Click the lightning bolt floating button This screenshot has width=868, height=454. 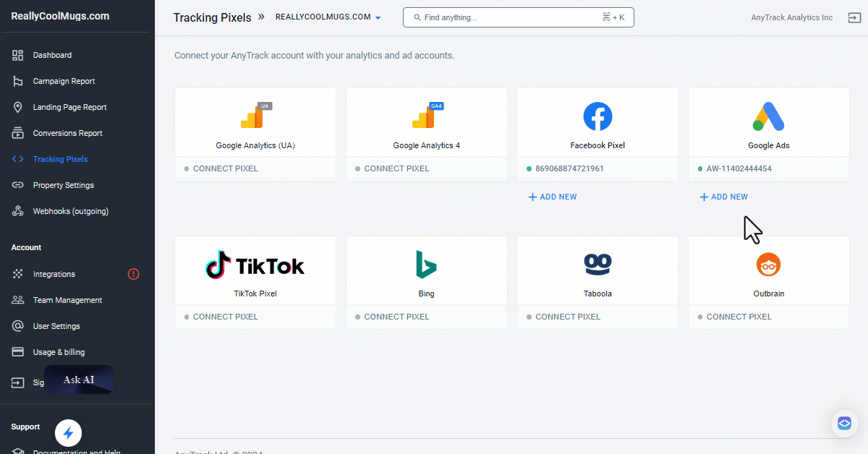pos(69,433)
